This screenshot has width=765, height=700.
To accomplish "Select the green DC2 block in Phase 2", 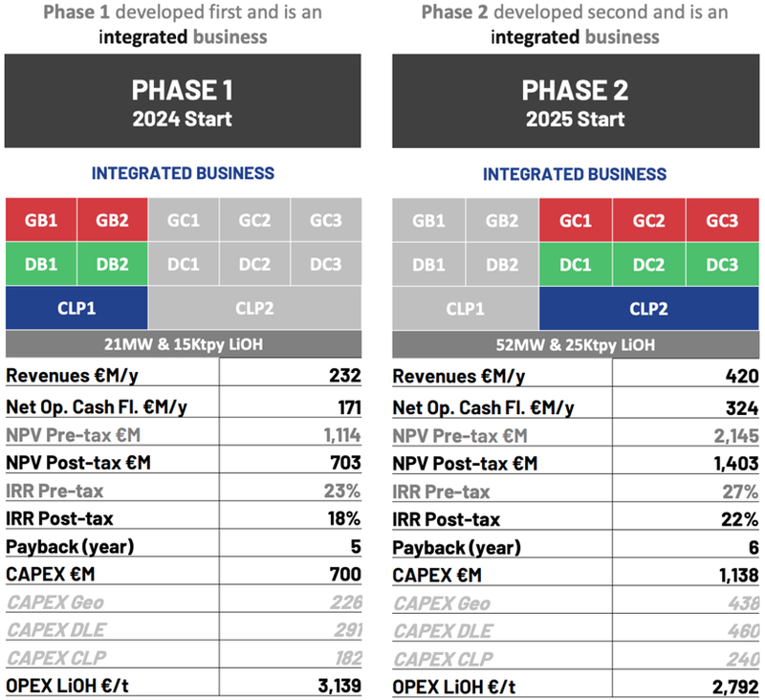I will 649,264.
